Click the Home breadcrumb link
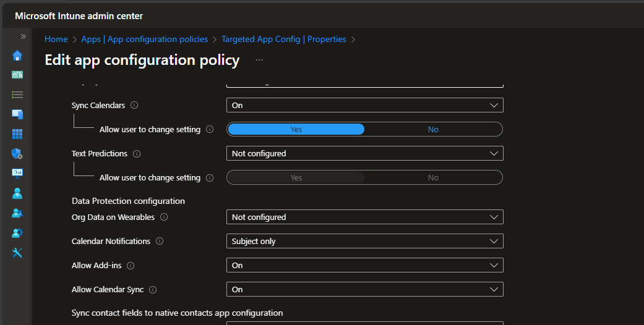The image size is (644, 325). (x=56, y=39)
